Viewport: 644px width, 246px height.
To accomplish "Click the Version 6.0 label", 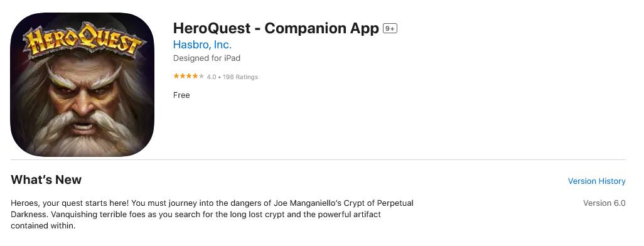I will [x=604, y=203].
